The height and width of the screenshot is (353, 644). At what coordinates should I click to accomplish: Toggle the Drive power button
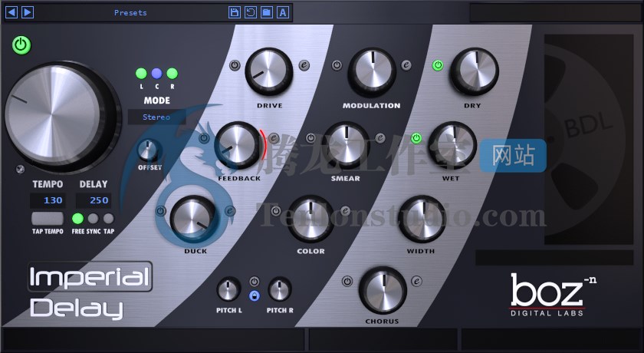[x=235, y=65]
